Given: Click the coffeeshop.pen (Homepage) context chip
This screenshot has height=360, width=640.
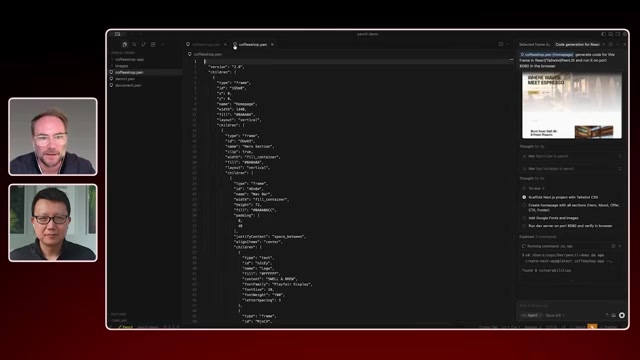Looking at the screenshot, I should pos(547,54).
